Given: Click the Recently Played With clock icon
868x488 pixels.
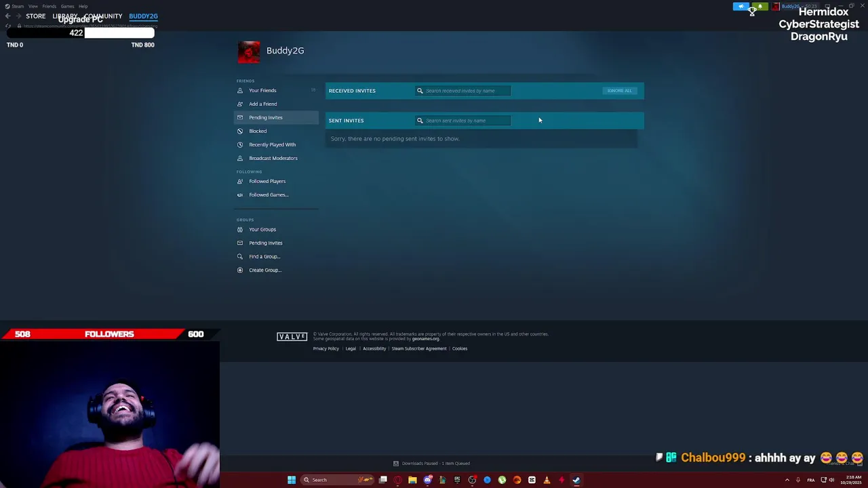Looking at the screenshot, I should 239,144.
